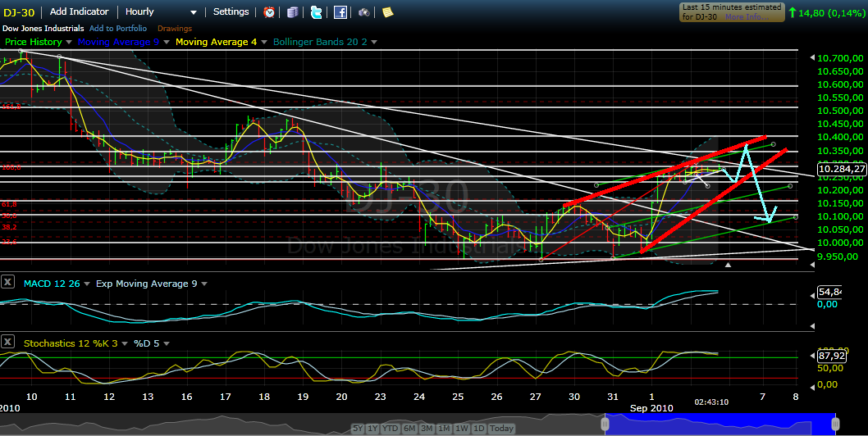
Task: Select the 5Y time range button
Action: (359, 429)
